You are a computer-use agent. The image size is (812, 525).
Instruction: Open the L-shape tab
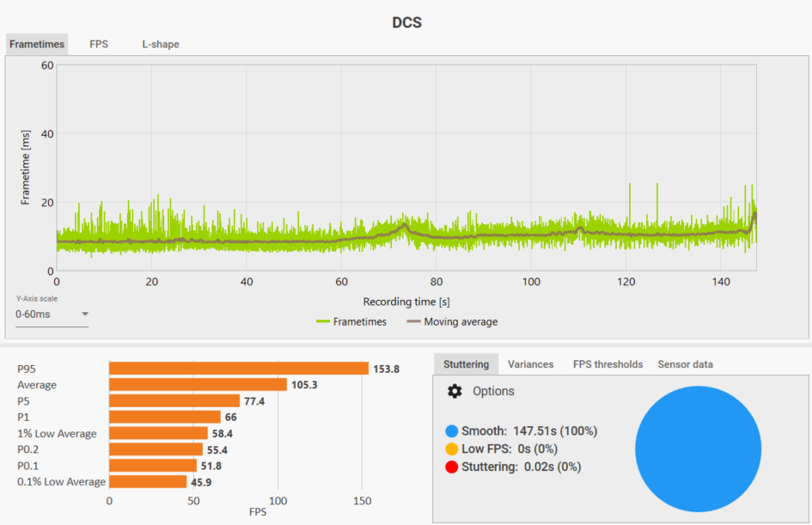point(161,44)
